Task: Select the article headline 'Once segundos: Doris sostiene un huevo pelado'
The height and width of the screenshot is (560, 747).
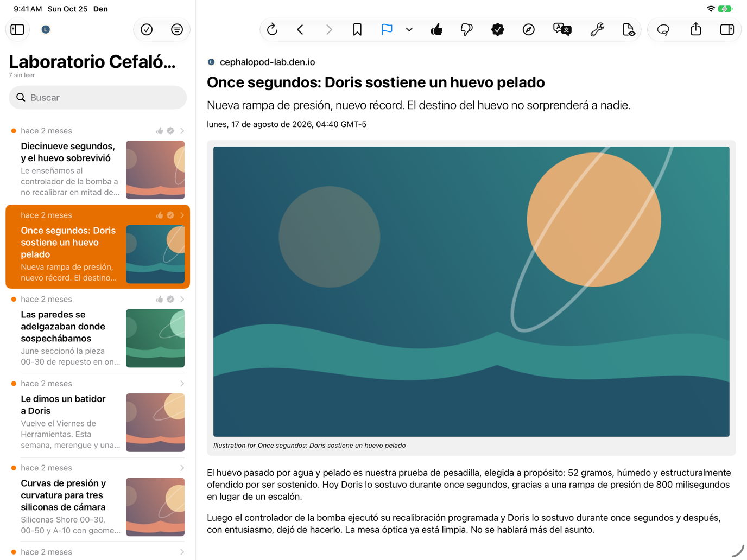Action: click(376, 82)
